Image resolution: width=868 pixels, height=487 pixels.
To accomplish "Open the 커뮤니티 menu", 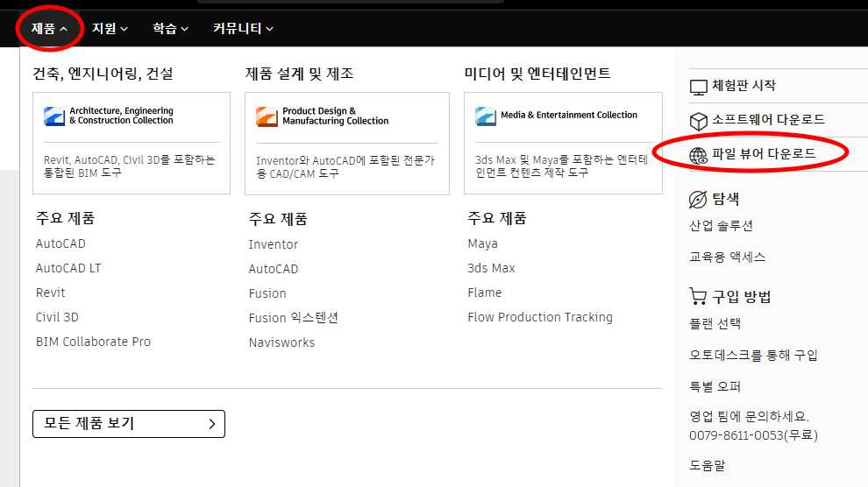I will tap(243, 29).
